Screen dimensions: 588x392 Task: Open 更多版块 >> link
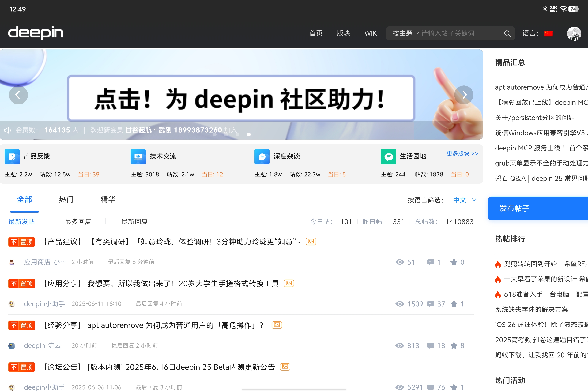(462, 153)
